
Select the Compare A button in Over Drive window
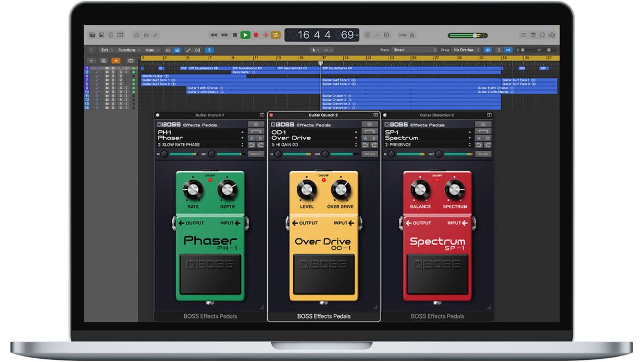click(365, 138)
